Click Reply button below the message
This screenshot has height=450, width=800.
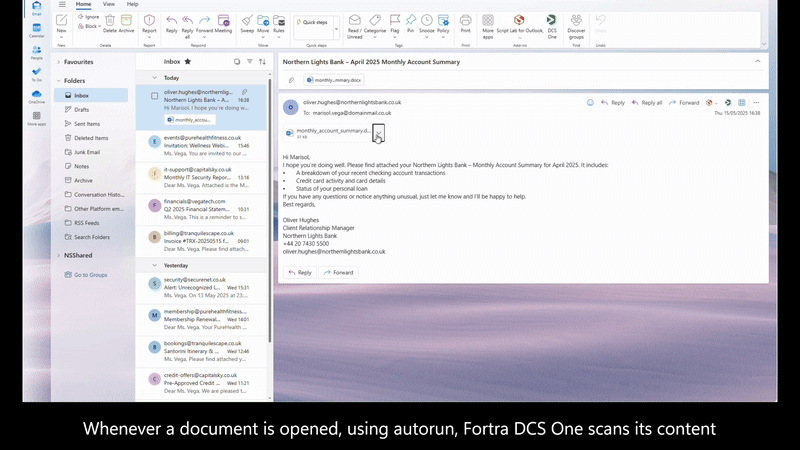tap(299, 272)
